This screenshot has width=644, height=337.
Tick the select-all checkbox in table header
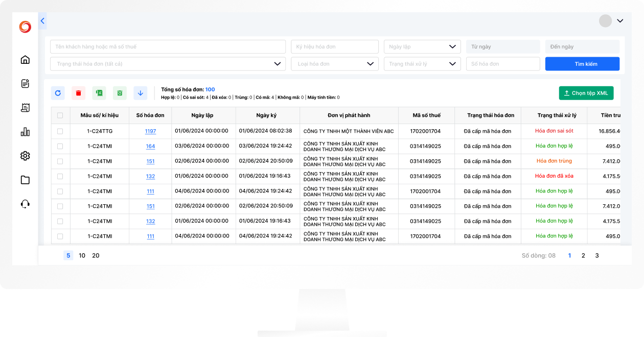[x=60, y=115]
